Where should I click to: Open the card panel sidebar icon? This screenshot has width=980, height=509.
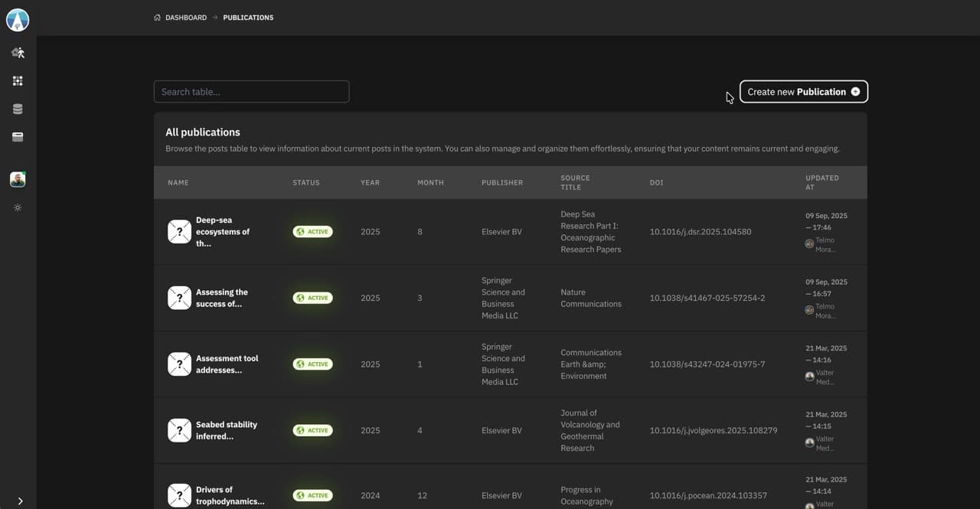(18, 137)
